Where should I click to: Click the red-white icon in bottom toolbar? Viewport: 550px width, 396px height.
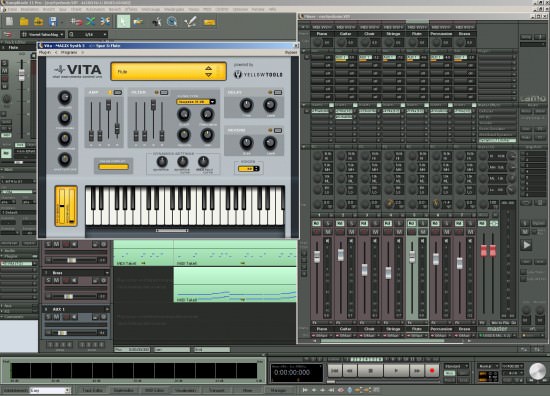[x=340, y=390]
